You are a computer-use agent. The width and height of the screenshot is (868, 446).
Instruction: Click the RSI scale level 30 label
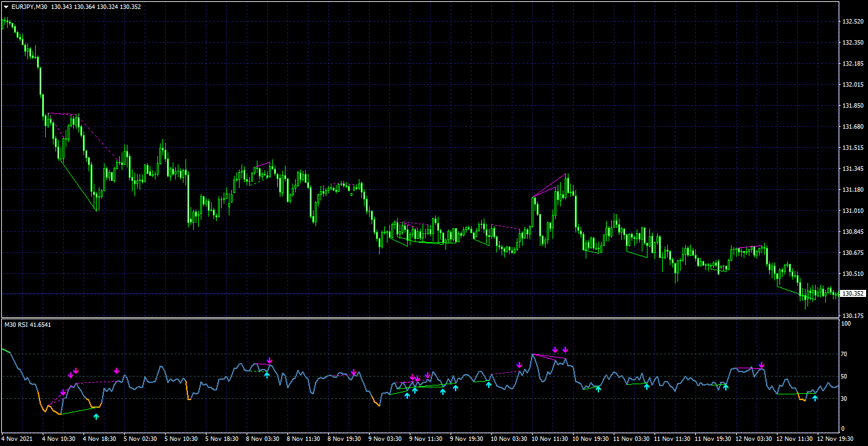pyautogui.click(x=845, y=399)
